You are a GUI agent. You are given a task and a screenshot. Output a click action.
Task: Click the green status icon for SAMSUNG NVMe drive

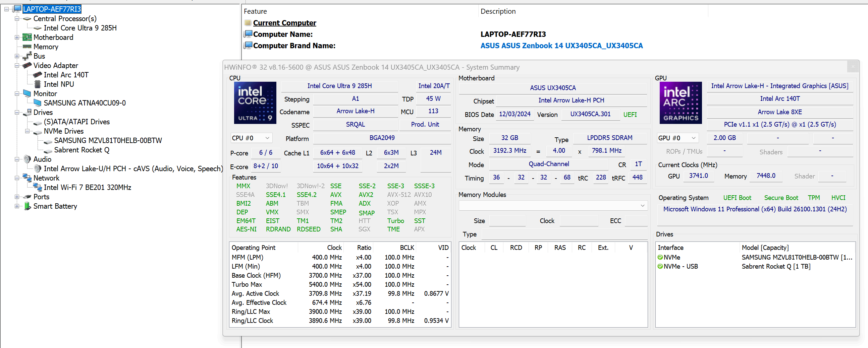[x=660, y=257]
